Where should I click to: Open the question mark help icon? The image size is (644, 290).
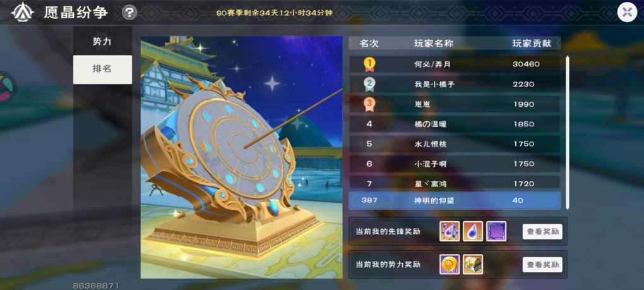(129, 13)
